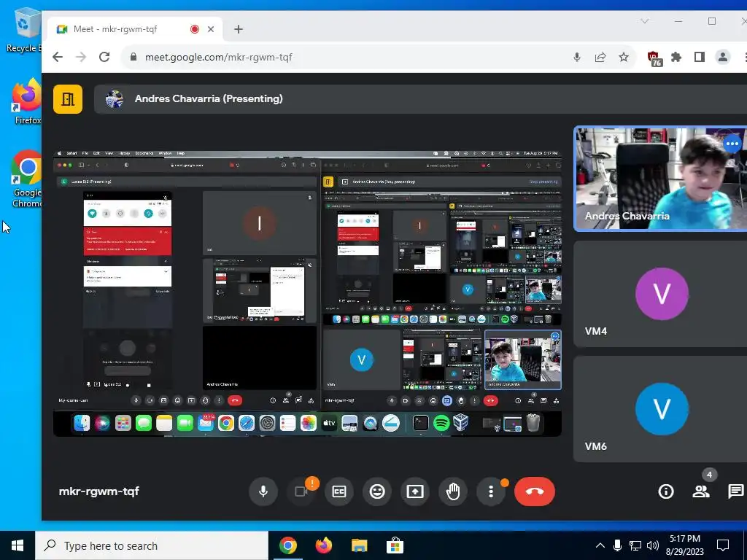The height and width of the screenshot is (560, 747).
Task: Show hidden system tray icons
Action: point(600,545)
